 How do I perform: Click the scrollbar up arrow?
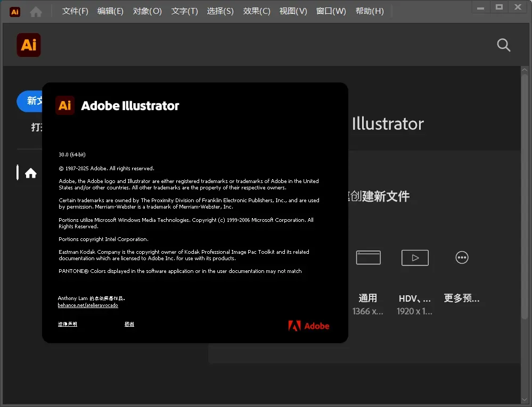pyautogui.click(x=525, y=70)
